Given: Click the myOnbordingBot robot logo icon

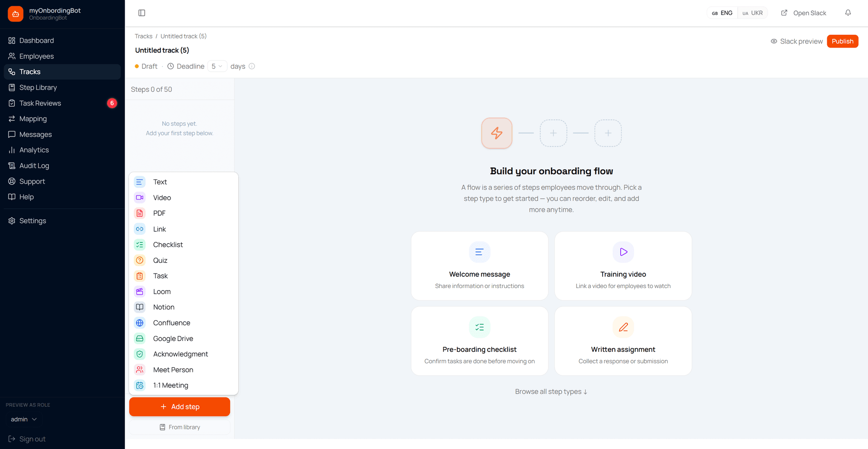Looking at the screenshot, I should [15, 14].
